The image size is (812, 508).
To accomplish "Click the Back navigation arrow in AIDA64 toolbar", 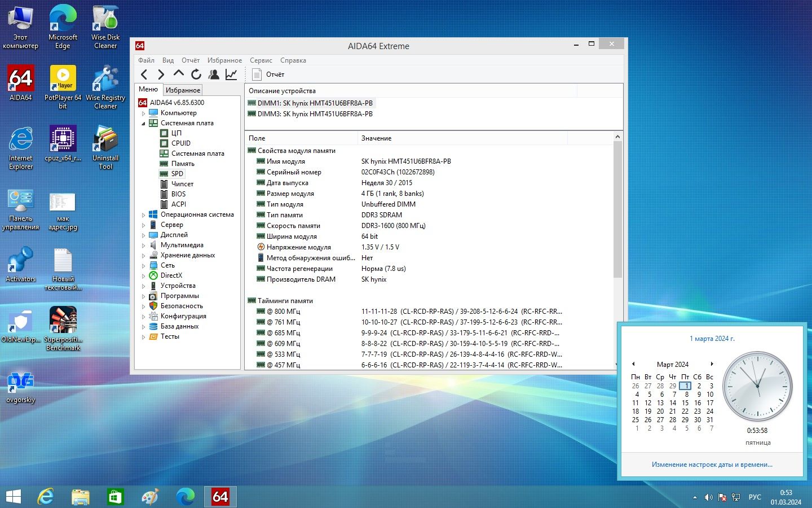I will pos(144,75).
